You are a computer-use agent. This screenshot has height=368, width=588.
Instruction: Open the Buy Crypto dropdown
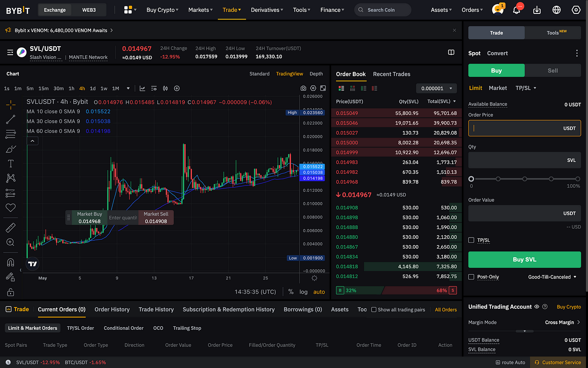(163, 10)
